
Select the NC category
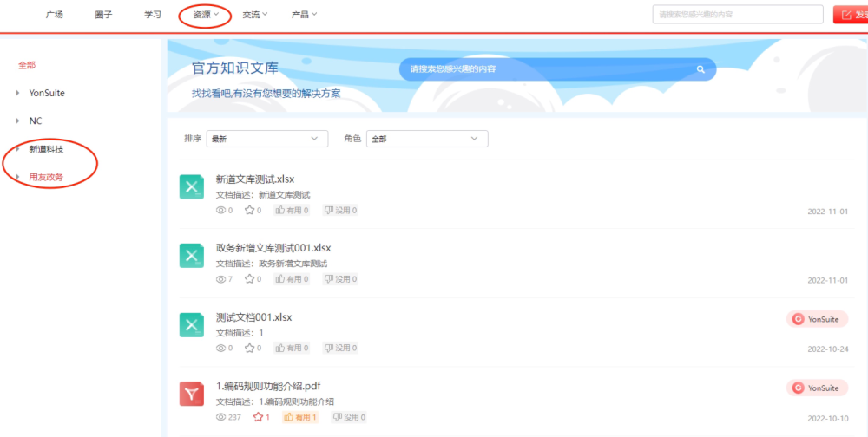[x=36, y=121]
